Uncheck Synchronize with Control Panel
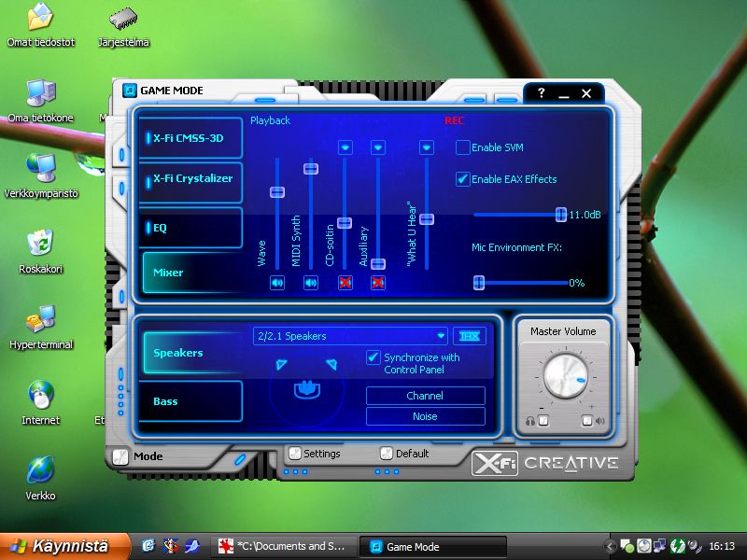 pos(373,357)
